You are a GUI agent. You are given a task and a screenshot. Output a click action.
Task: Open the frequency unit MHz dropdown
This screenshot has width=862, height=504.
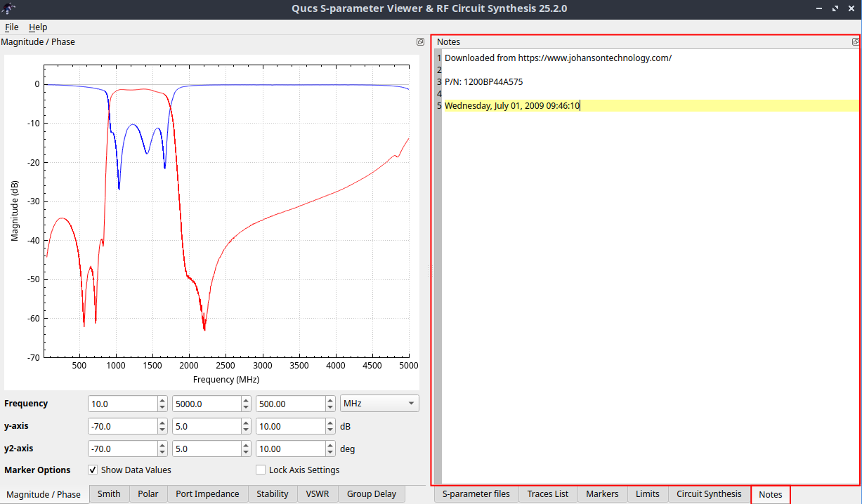point(379,404)
